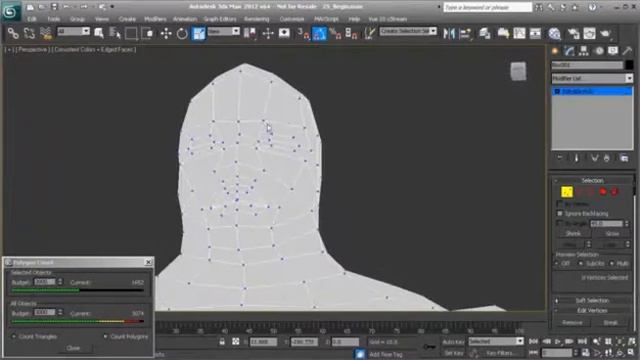Open the Tools menu
The height and width of the screenshot is (360, 640).
coord(53,19)
